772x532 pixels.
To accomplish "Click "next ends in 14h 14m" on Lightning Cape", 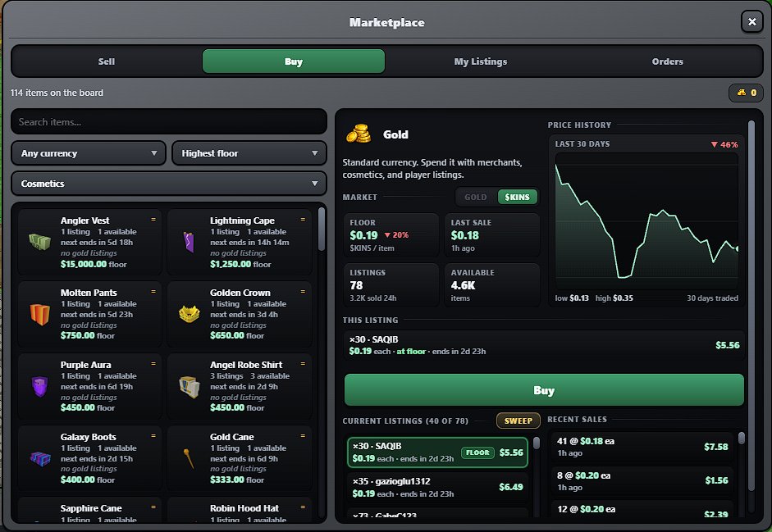I will click(x=249, y=242).
